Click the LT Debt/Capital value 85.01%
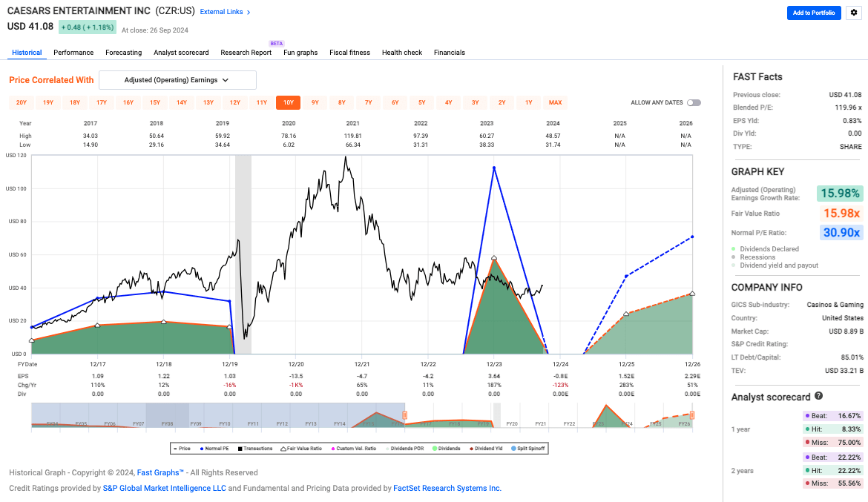This screenshot has height=502, width=868. [x=852, y=357]
